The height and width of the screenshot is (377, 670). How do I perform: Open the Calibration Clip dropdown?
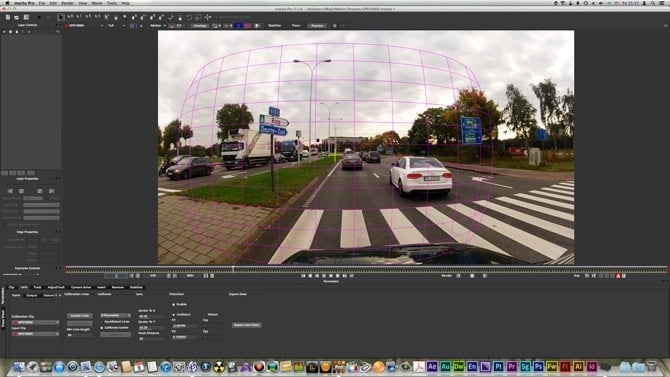(36, 322)
